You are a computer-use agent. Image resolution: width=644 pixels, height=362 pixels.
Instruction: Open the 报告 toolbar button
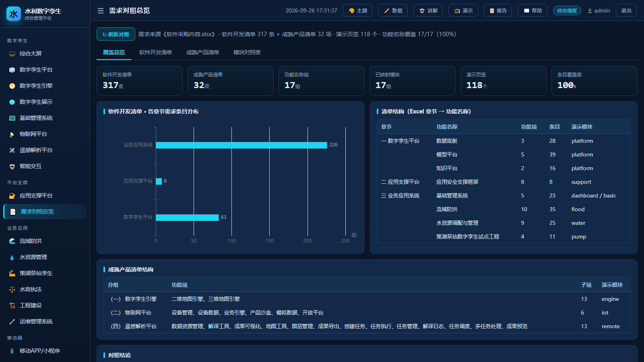(x=498, y=10)
